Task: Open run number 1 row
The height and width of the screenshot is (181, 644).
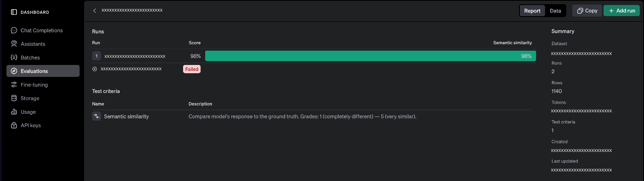Action: [314, 56]
